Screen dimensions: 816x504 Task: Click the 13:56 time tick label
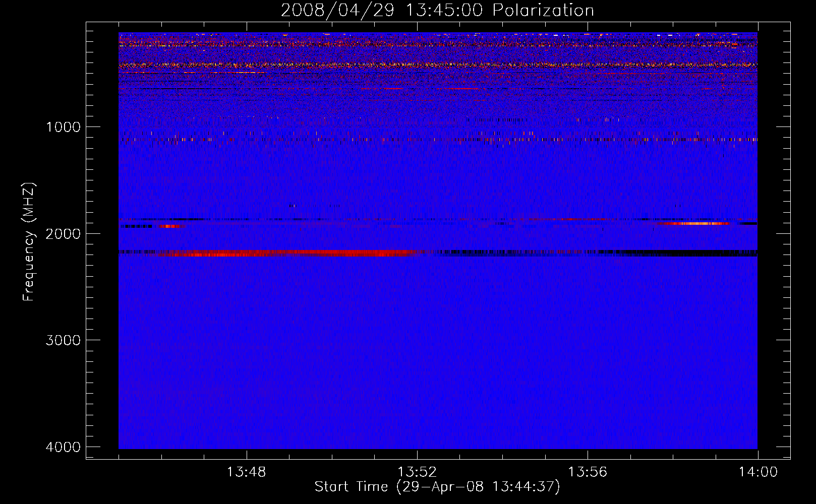point(587,472)
